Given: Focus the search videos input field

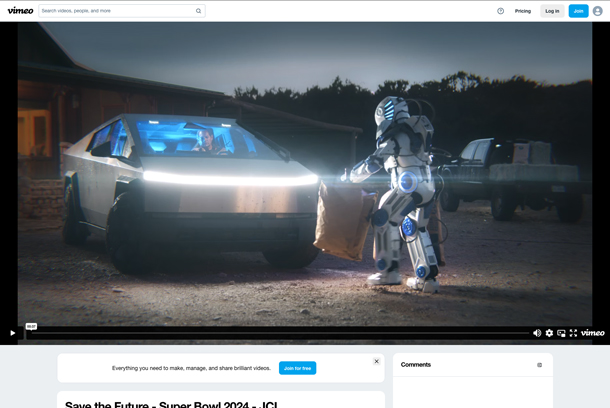Looking at the screenshot, I should click(x=122, y=11).
